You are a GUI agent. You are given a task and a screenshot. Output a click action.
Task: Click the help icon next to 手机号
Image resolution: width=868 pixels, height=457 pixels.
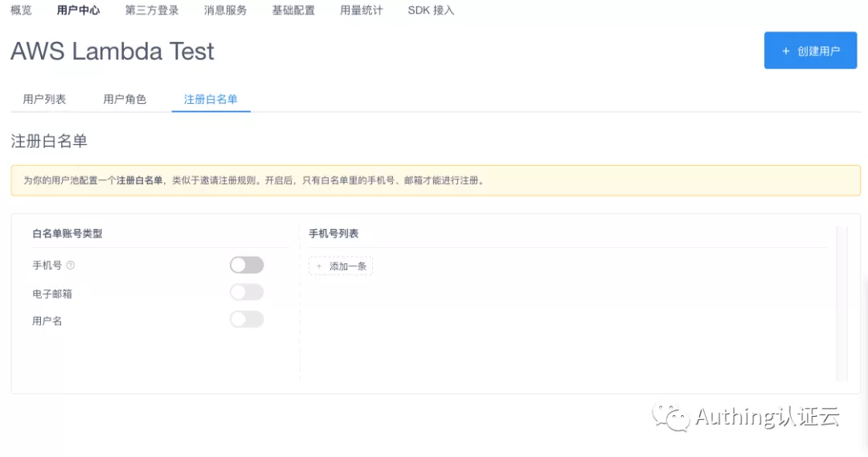70,266
